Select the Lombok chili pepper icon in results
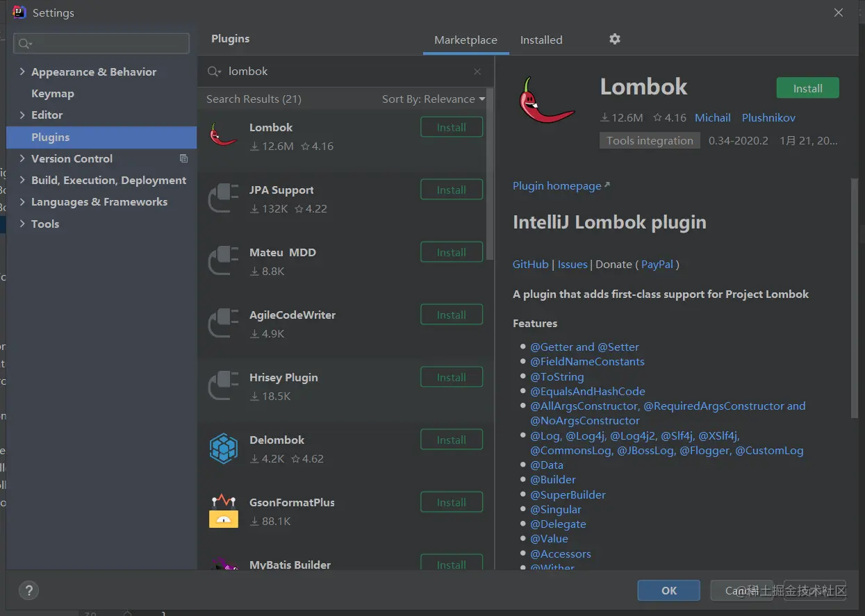865x616 pixels. point(224,135)
